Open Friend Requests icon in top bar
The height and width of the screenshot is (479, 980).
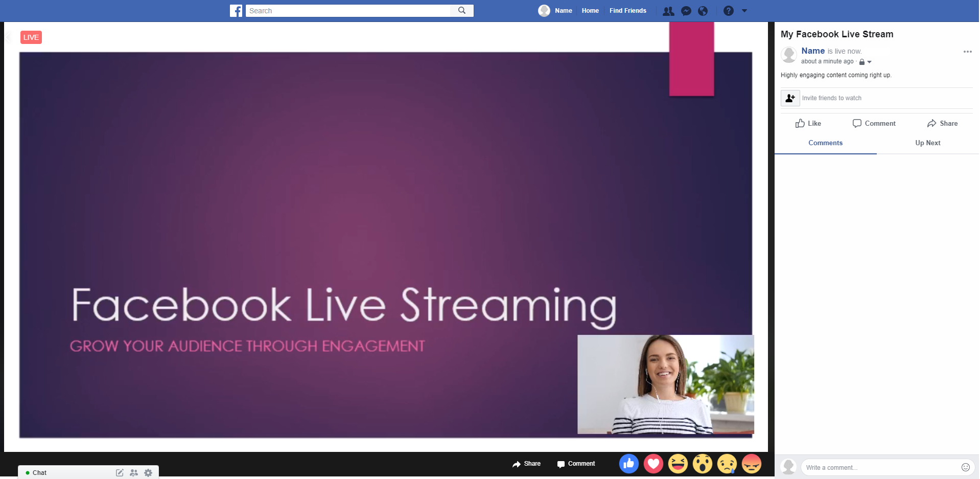(x=668, y=11)
